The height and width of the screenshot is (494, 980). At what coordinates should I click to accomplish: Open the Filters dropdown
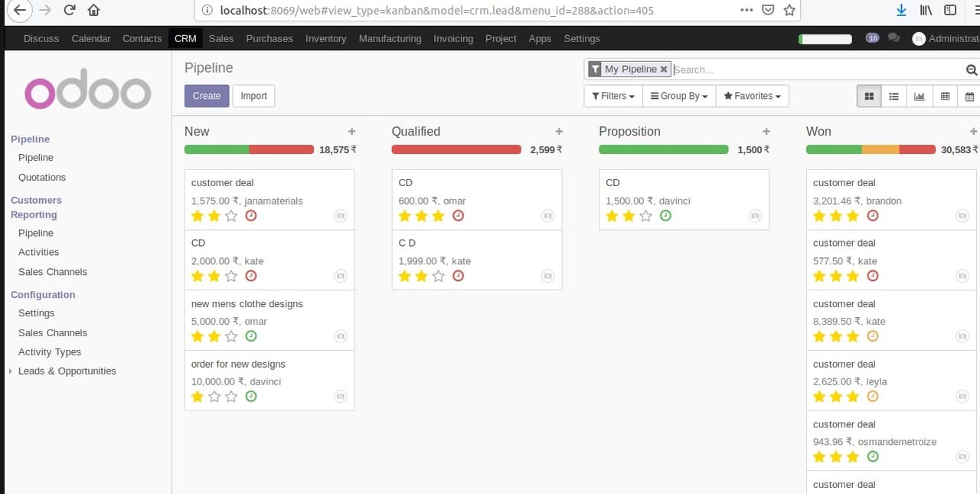613,96
